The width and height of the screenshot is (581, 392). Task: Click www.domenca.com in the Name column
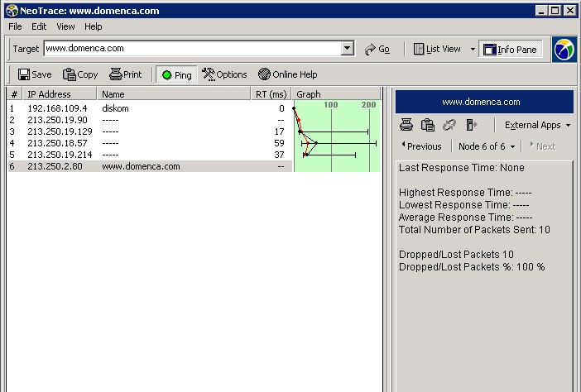141,166
